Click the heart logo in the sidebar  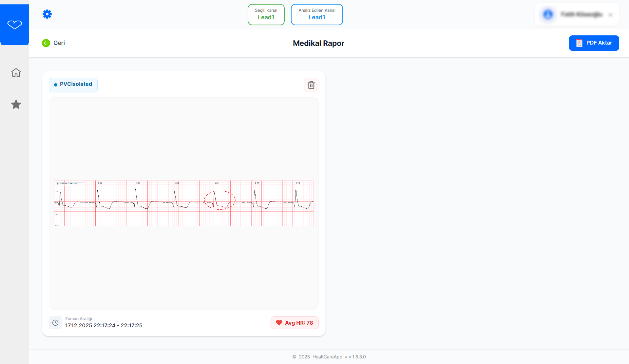pyautogui.click(x=15, y=25)
